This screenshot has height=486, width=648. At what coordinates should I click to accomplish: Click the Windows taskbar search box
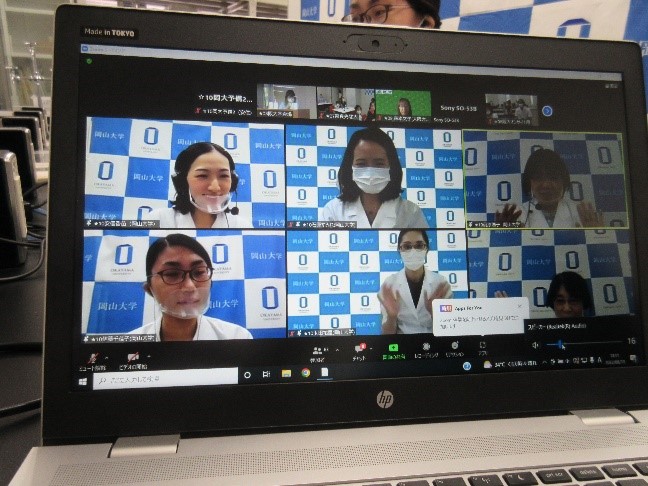pyautogui.click(x=165, y=378)
